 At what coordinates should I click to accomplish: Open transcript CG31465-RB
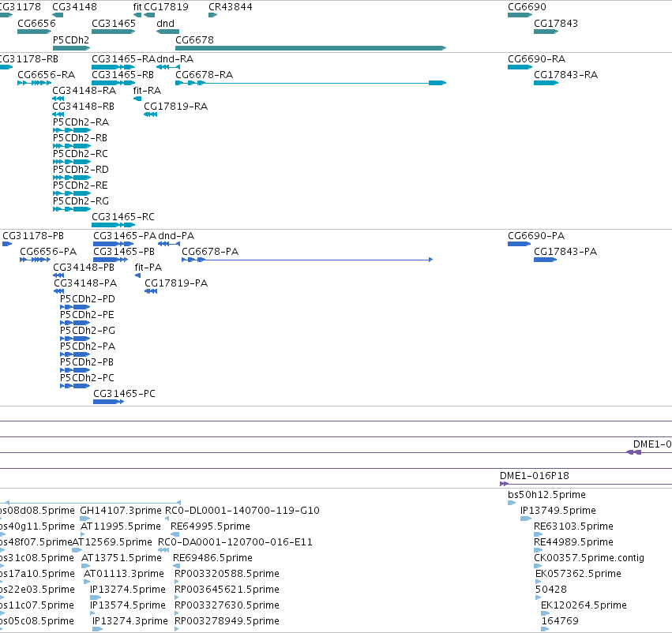[x=123, y=74]
